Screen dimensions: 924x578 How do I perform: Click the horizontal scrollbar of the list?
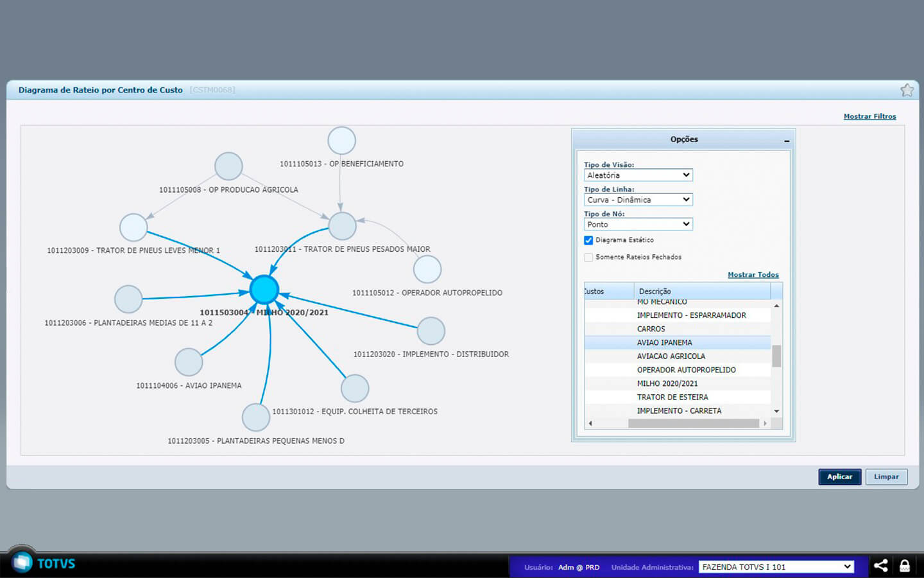click(693, 423)
